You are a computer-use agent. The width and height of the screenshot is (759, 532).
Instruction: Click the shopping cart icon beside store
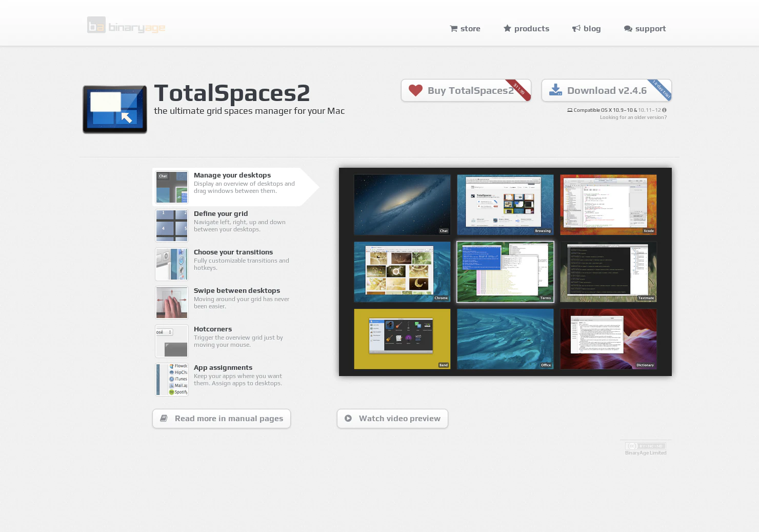(x=453, y=29)
